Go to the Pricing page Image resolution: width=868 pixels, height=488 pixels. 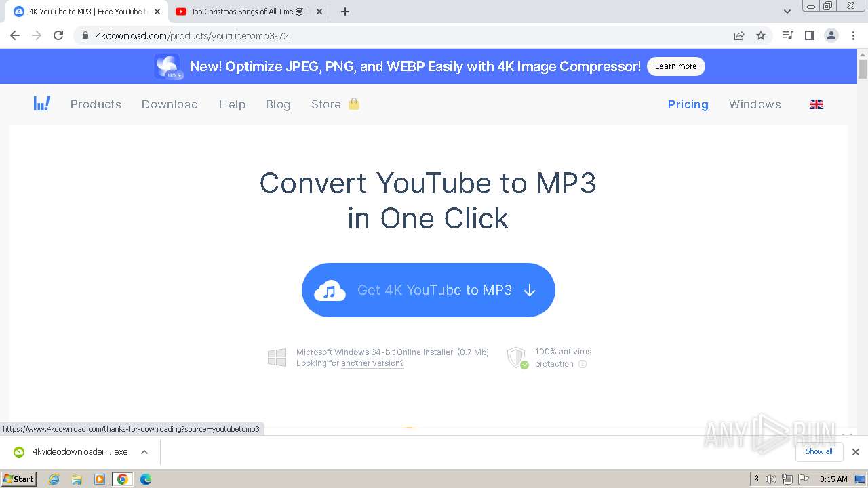pos(688,104)
